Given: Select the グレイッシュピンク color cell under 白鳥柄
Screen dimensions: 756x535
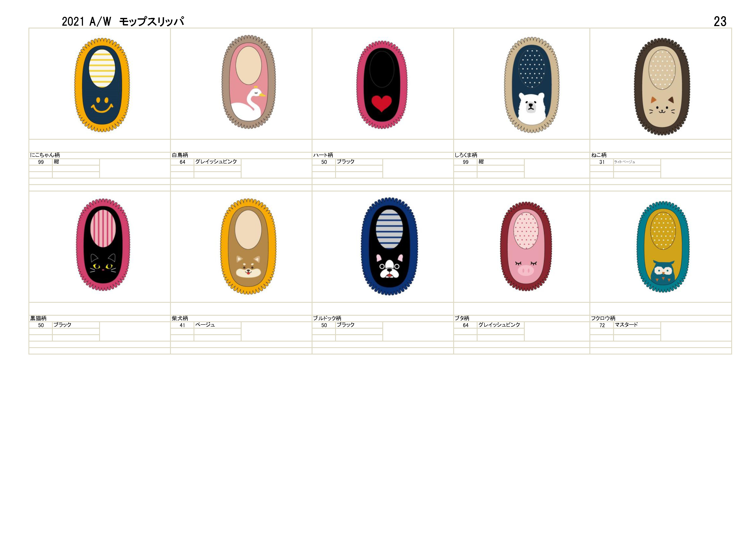Looking at the screenshot, I should [x=217, y=162].
